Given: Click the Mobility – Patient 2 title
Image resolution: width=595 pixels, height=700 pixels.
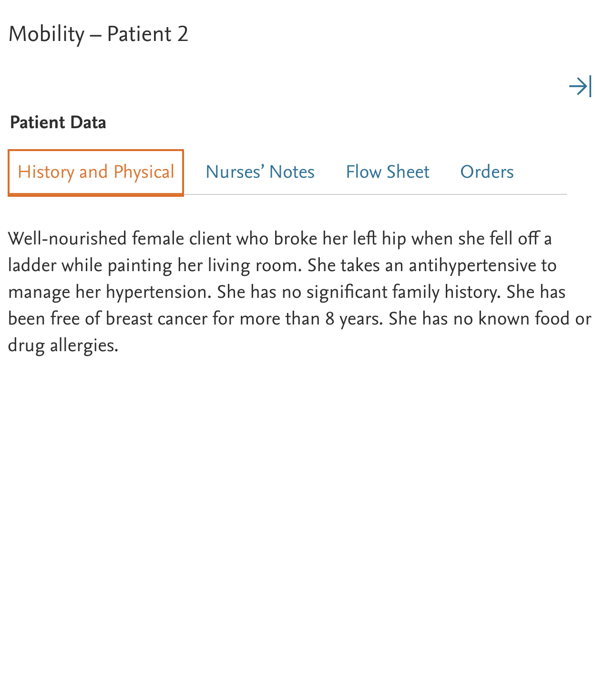Looking at the screenshot, I should coord(98,33).
